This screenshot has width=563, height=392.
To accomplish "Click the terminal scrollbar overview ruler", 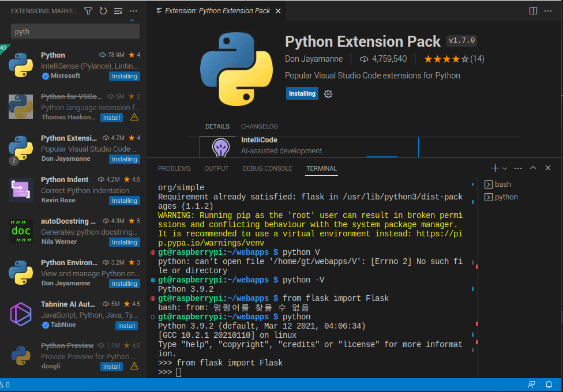I will (x=475, y=278).
